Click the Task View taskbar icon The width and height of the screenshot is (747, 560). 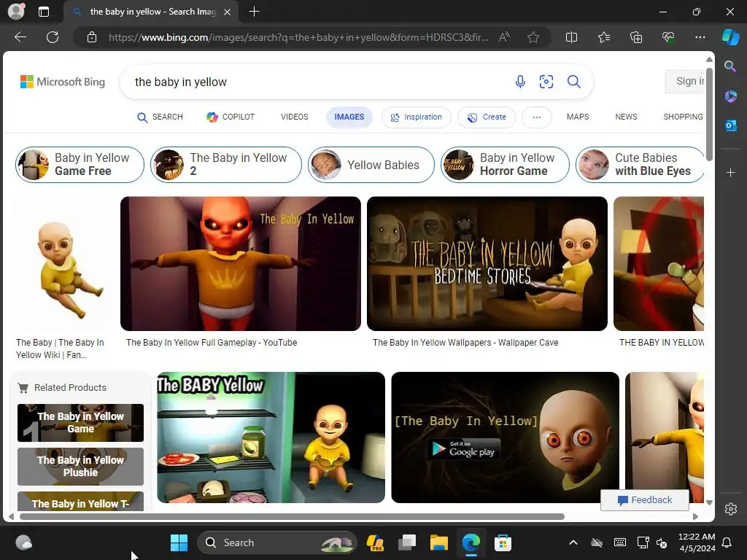point(407,542)
